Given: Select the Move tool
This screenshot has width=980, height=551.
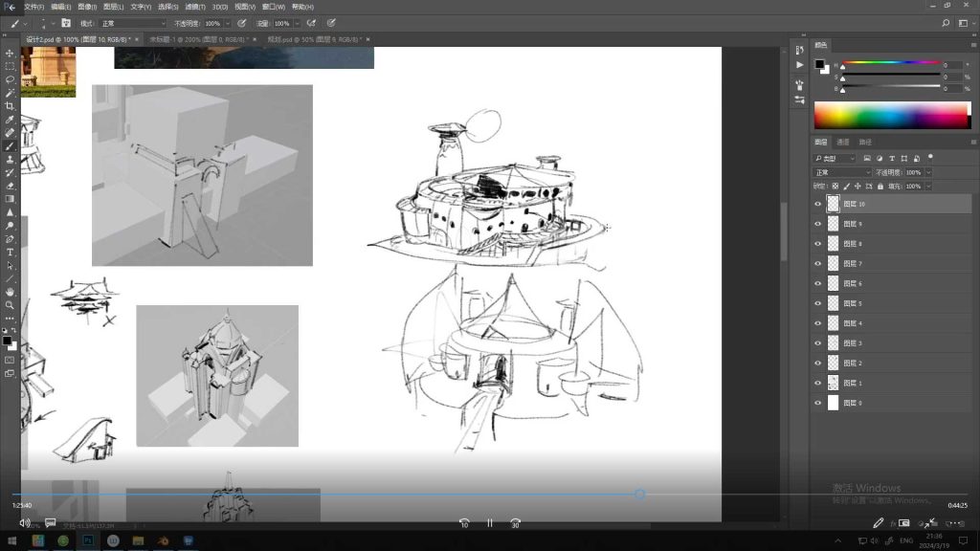Looking at the screenshot, I should pos(10,54).
